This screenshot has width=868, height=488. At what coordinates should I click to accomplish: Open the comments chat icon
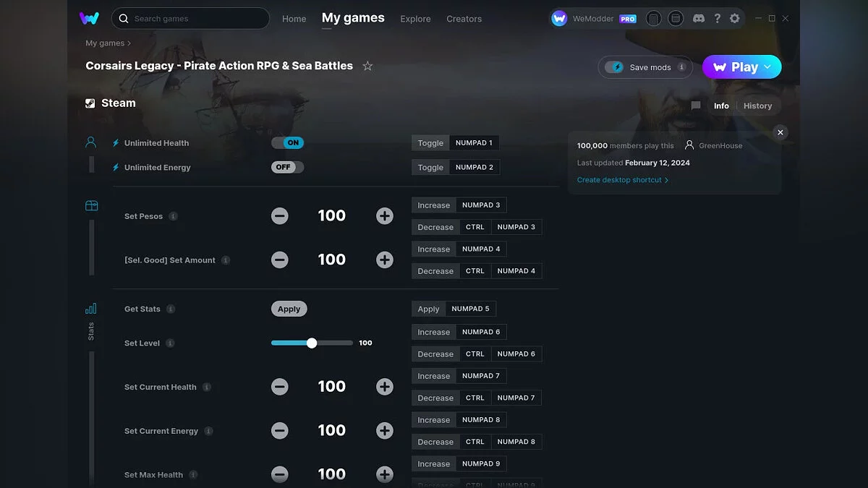[696, 106]
